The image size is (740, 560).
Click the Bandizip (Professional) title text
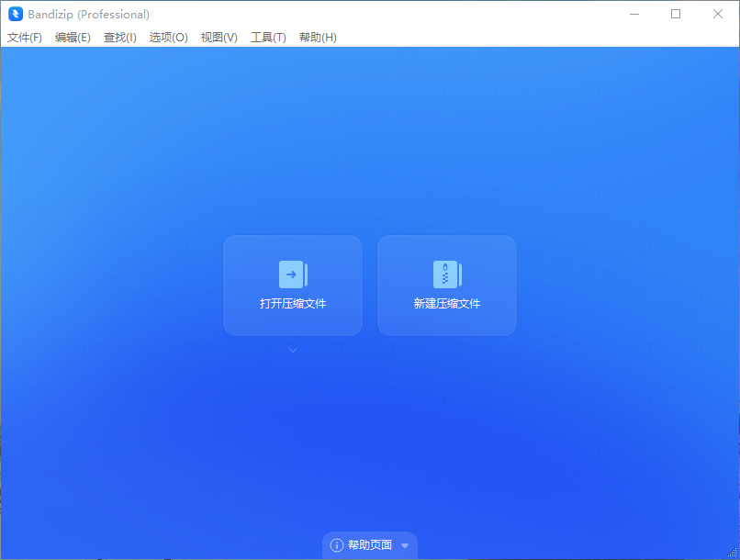[89, 14]
